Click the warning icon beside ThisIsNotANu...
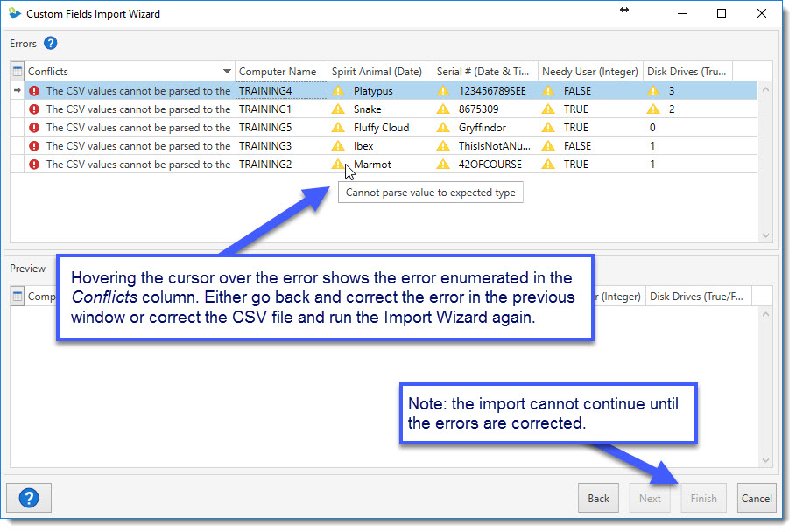Screen dimensions: 796x532 443,146
